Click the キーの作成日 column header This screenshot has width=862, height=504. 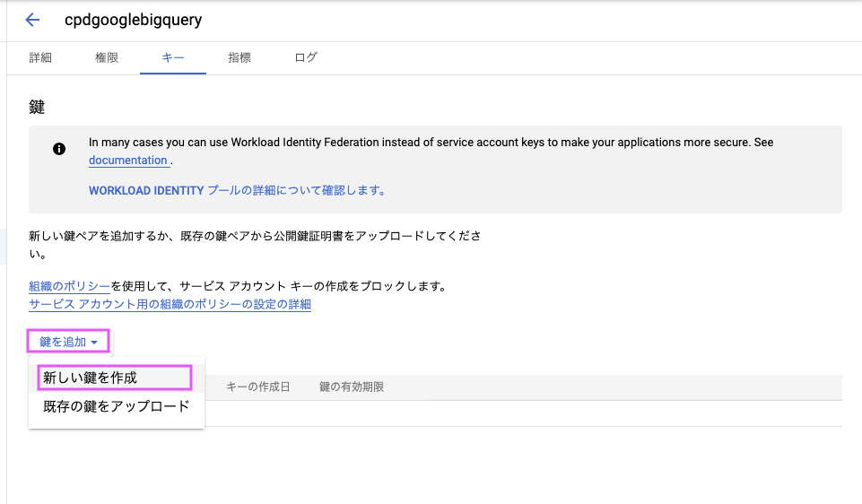(x=257, y=387)
